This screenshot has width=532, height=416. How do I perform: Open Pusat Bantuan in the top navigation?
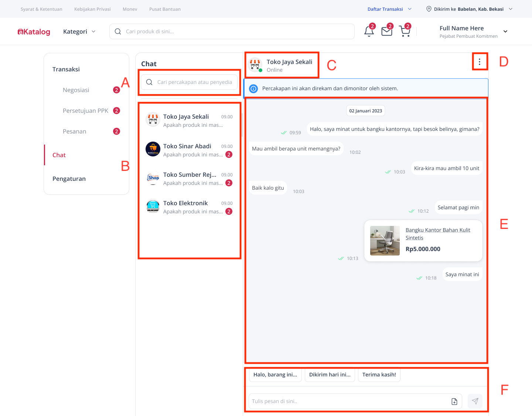(x=165, y=9)
